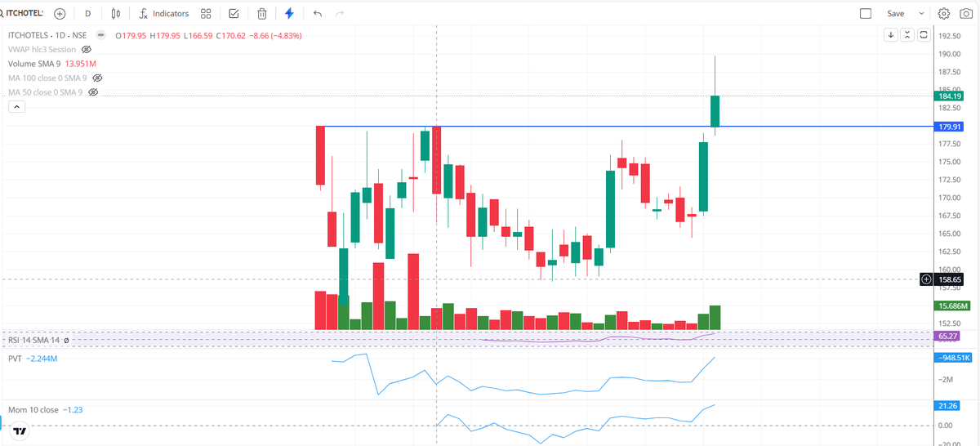Redo the last undone chart action
This screenshot has width=980, height=446.
[x=340, y=14]
